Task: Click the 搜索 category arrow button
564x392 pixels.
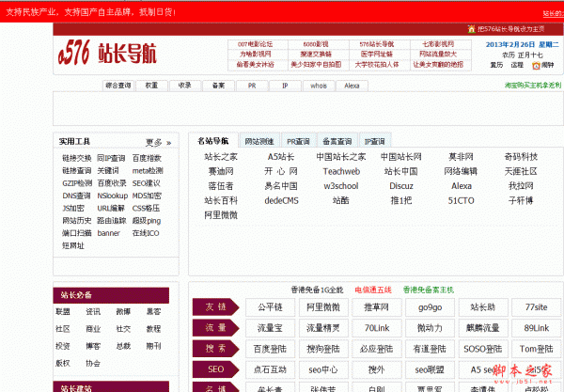Action: 215,349
